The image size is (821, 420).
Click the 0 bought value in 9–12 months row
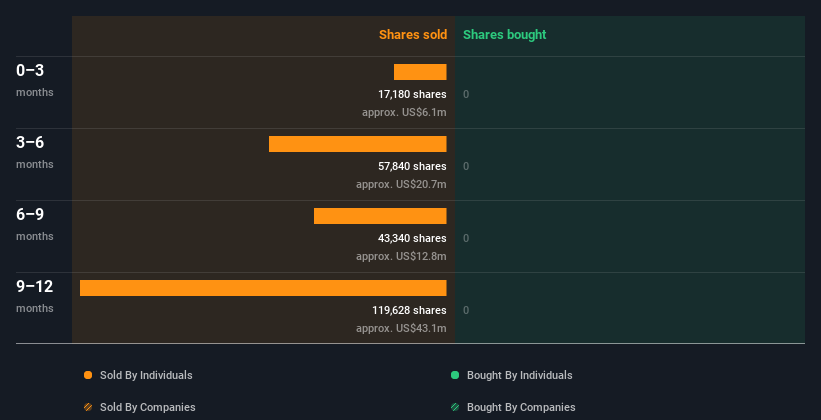point(466,311)
